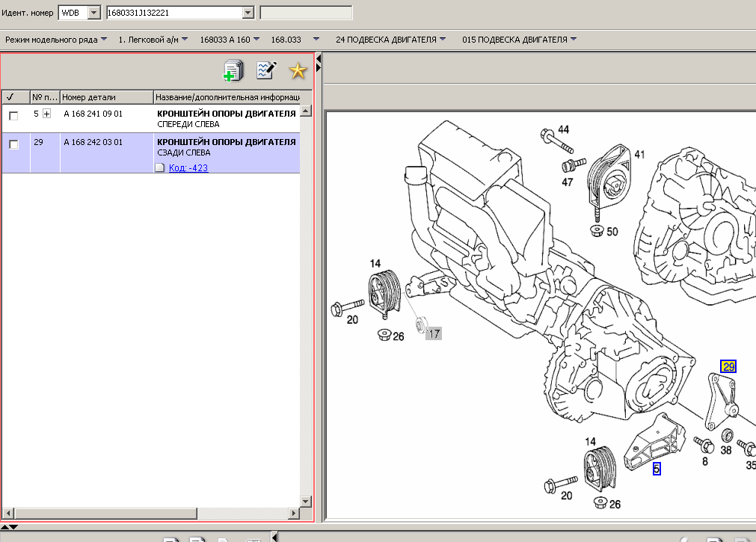756x542 pixels.
Task: Click the empty field next to the VIN
Action: tap(306, 13)
